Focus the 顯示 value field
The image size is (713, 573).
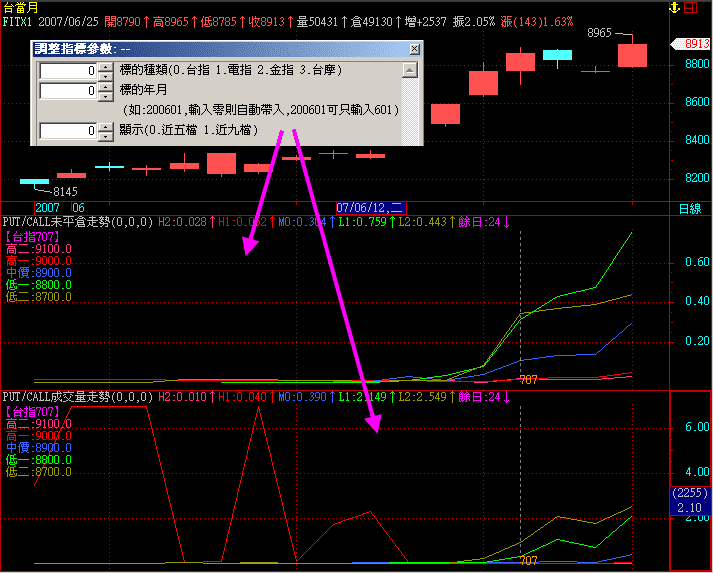point(68,131)
